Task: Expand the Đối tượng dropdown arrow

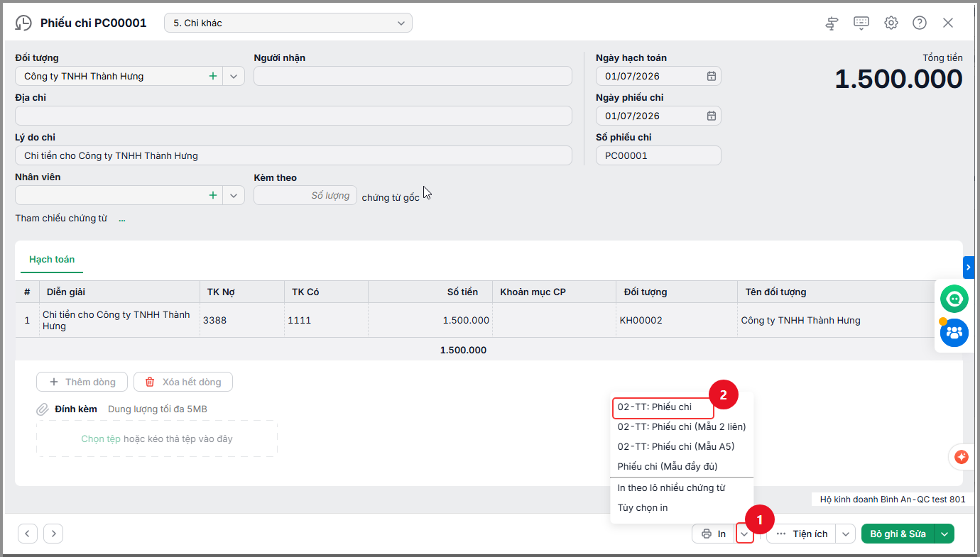Action: (x=234, y=76)
